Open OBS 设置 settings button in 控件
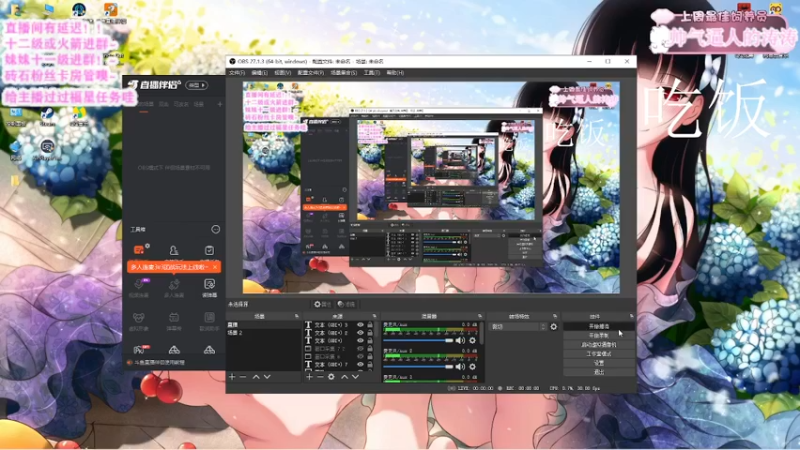The height and width of the screenshot is (450, 800). click(599, 363)
